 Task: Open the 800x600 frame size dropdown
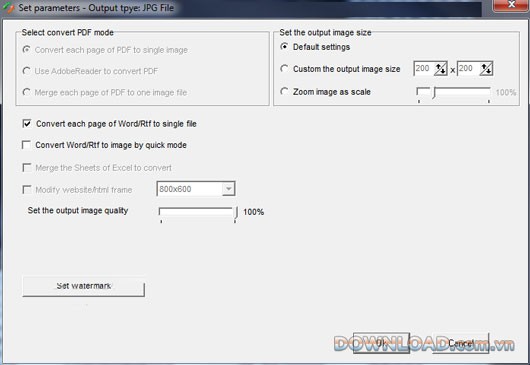pyautogui.click(x=228, y=189)
